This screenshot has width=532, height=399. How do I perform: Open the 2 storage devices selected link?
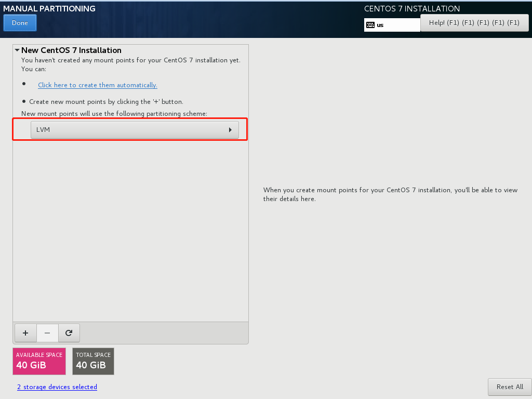(x=57, y=387)
